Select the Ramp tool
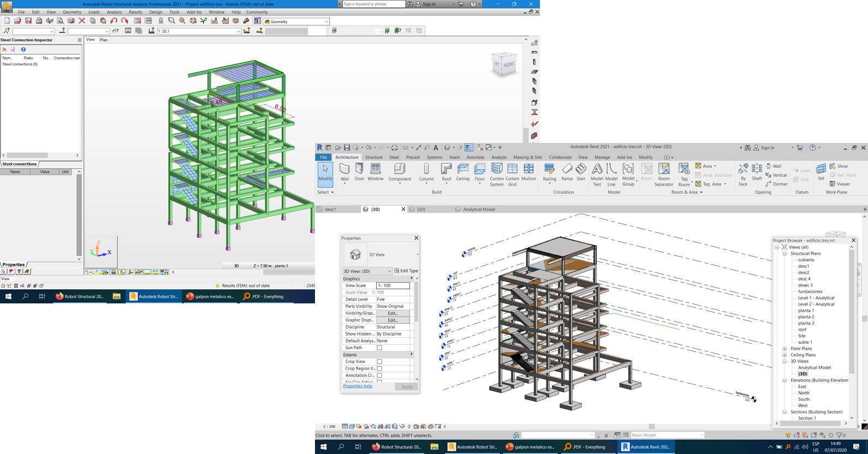Image resolution: width=868 pixels, height=454 pixels. coord(567,172)
